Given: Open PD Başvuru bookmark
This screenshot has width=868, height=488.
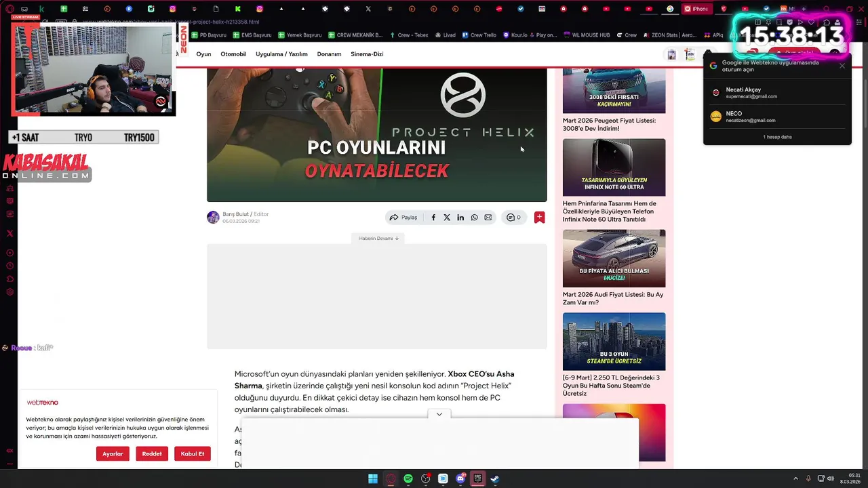Looking at the screenshot, I should pyautogui.click(x=209, y=35).
